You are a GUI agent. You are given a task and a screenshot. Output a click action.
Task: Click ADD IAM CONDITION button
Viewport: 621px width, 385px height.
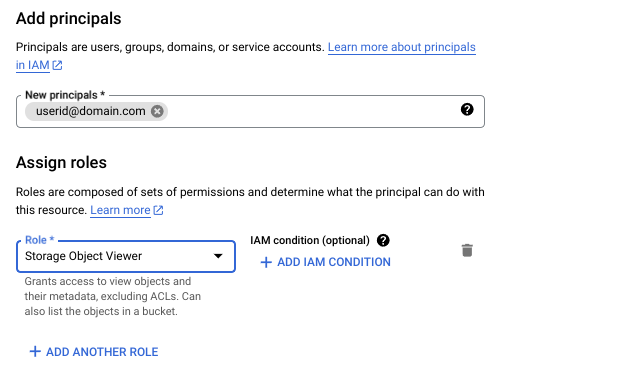[326, 262]
